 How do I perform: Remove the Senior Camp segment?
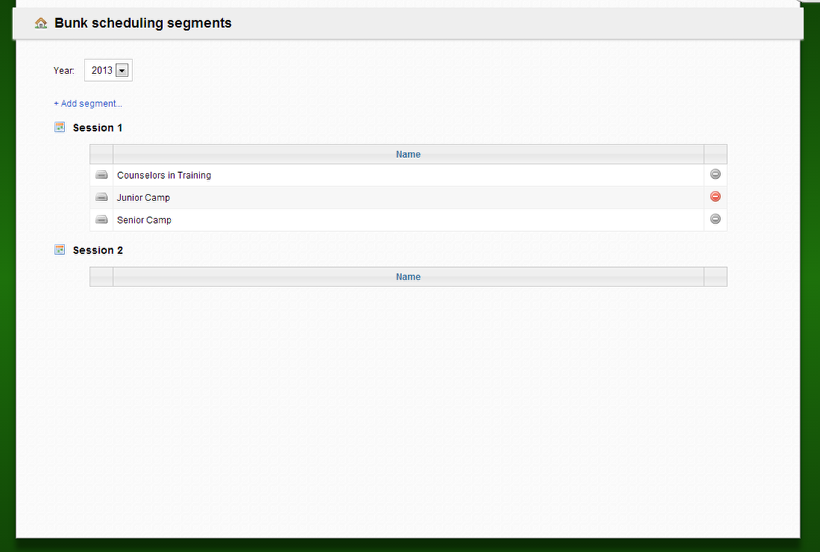click(715, 219)
